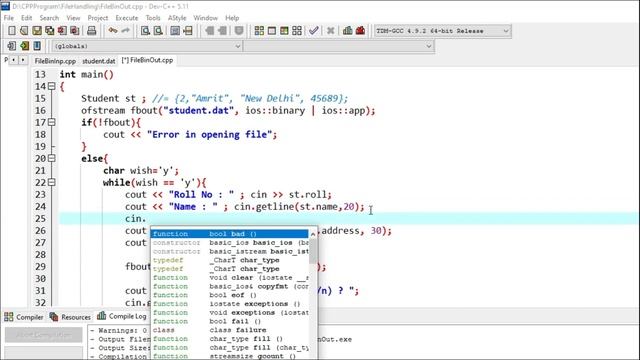
Task: Open the (globals) class dropdown
Action: click(147, 46)
